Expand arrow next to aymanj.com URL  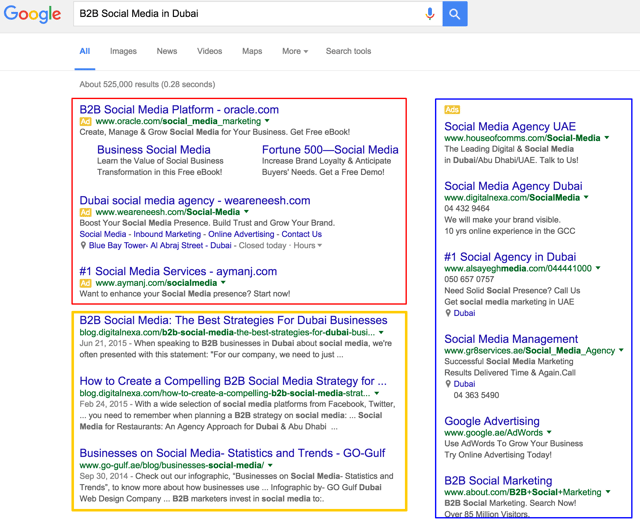223,282
